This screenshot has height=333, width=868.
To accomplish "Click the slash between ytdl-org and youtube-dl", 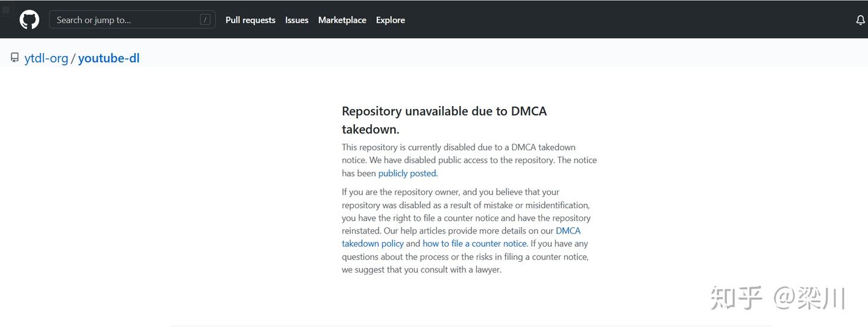I will pos(73,59).
